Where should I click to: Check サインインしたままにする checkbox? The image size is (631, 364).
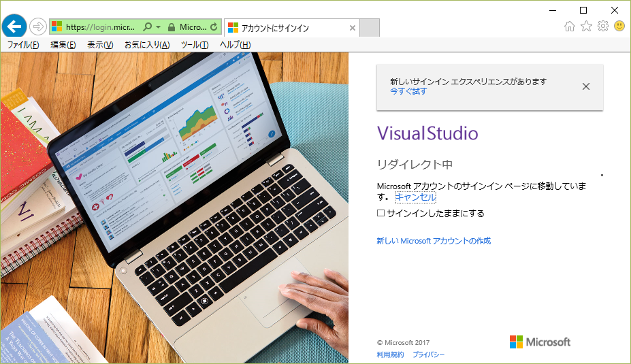[381, 213]
